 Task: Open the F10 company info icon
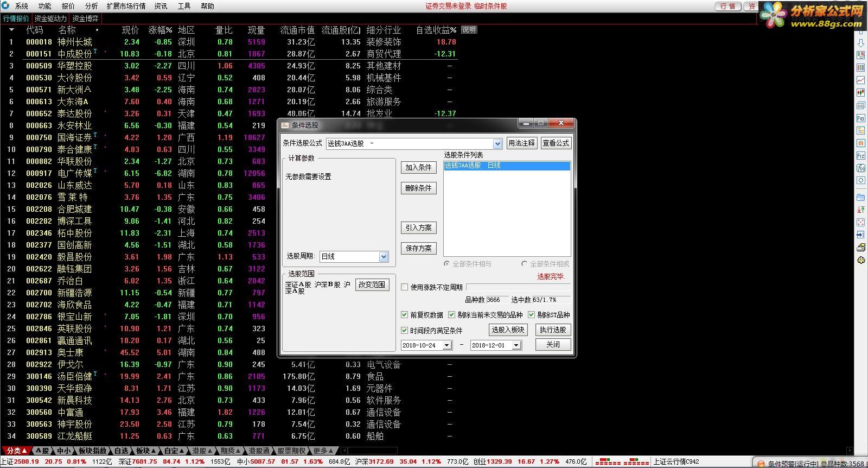click(x=860, y=118)
